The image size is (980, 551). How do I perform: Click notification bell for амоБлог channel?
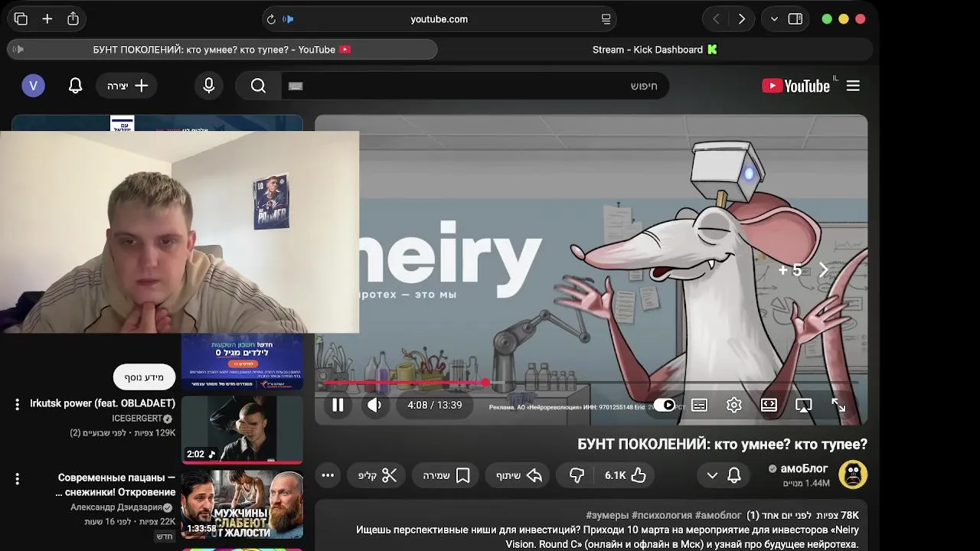tap(733, 475)
